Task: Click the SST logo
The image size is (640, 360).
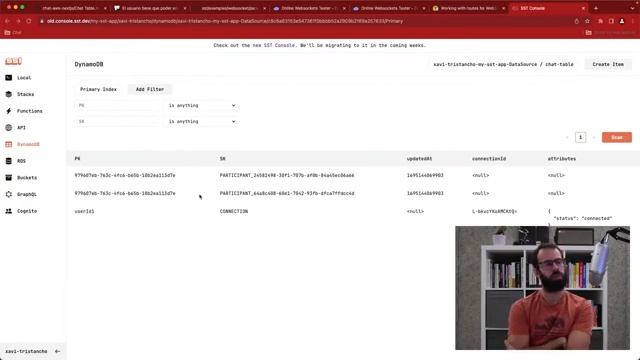Action: point(13,61)
